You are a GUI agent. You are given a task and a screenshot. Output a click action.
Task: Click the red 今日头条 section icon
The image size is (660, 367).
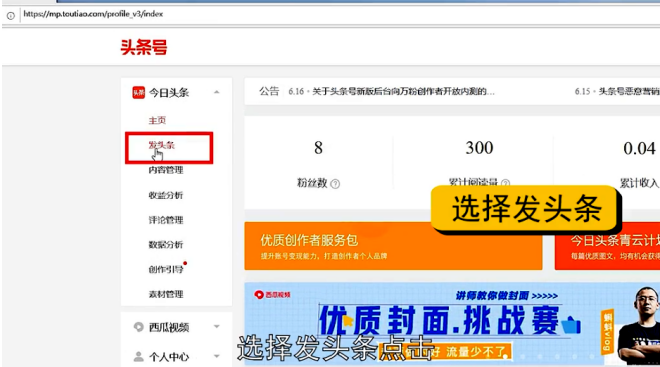coord(138,92)
